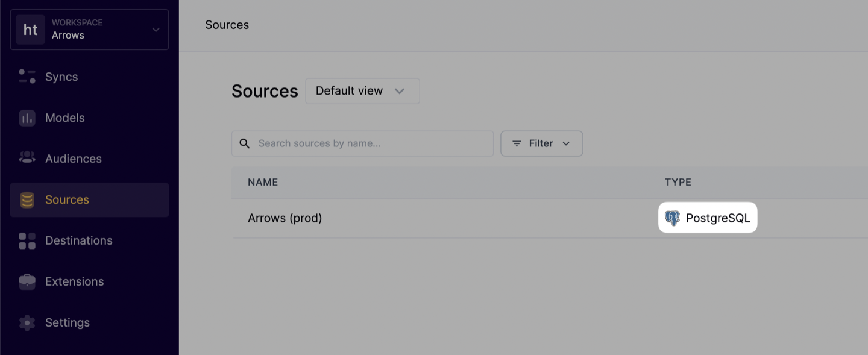868x355 pixels.
Task: Open the Destinations menu item
Action: pyautogui.click(x=89, y=240)
